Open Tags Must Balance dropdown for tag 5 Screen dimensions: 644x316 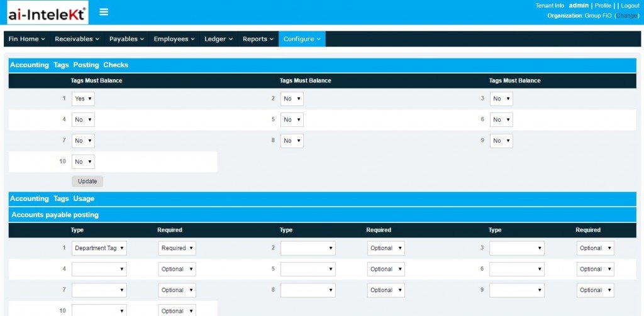pyautogui.click(x=292, y=120)
